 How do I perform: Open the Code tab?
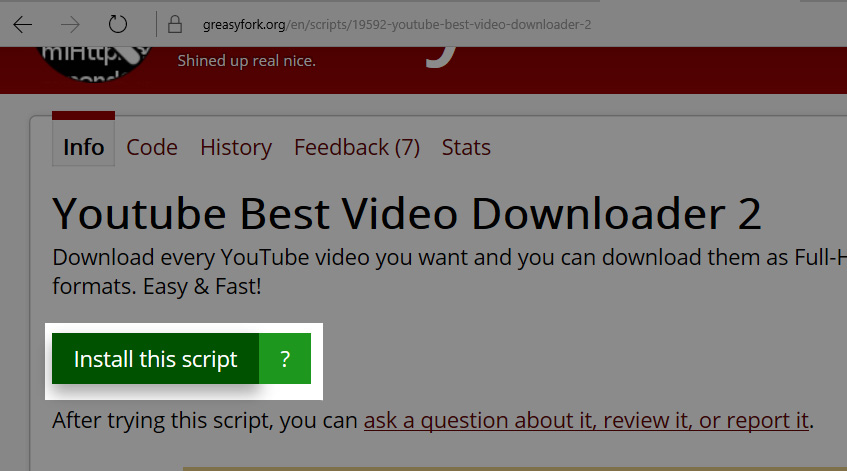(152, 147)
